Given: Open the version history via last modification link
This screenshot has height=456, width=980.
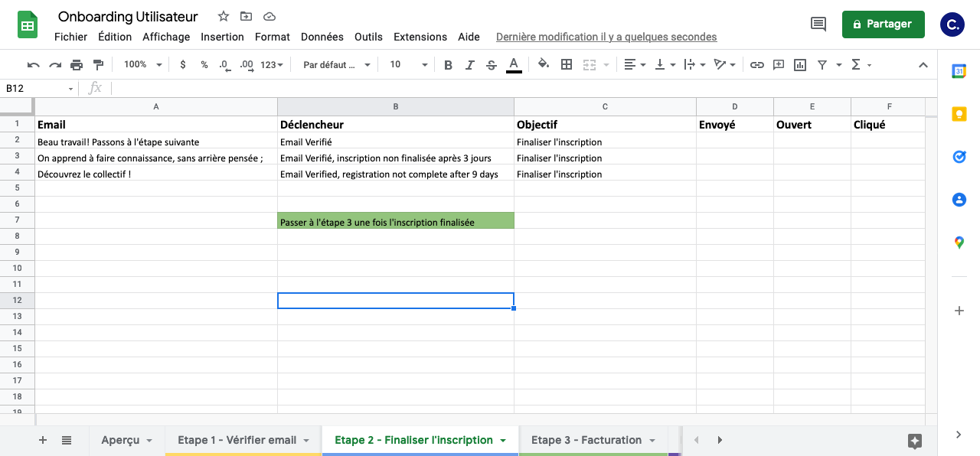Looking at the screenshot, I should coord(606,37).
